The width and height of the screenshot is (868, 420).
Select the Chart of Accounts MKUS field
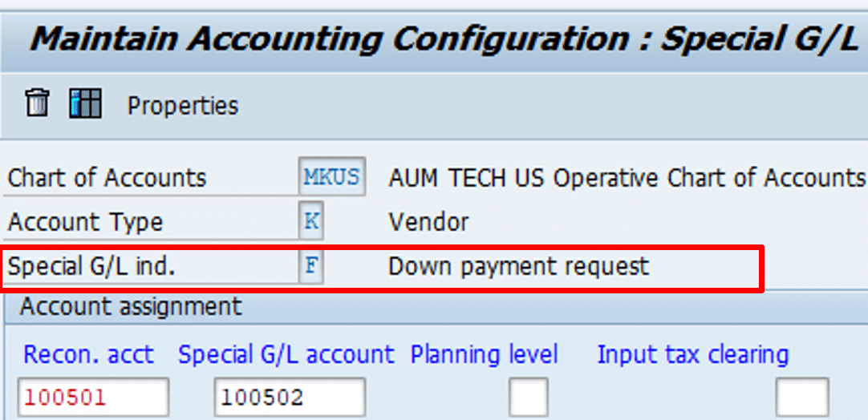331,176
